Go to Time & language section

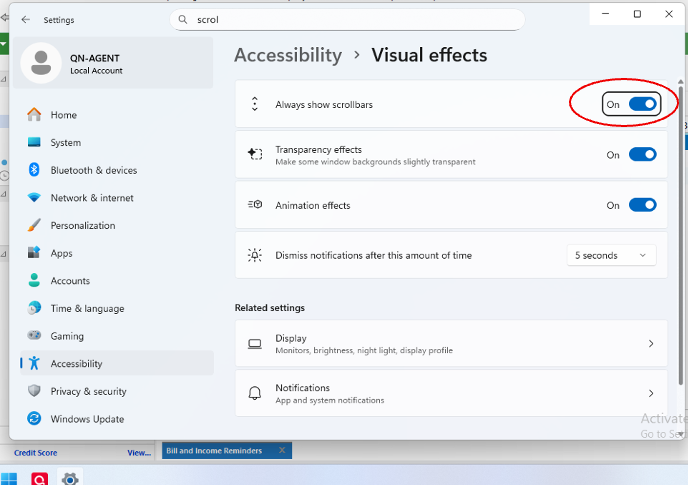click(87, 309)
